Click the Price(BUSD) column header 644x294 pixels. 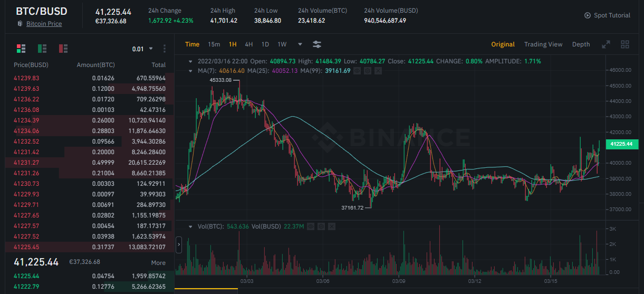[31, 65]
